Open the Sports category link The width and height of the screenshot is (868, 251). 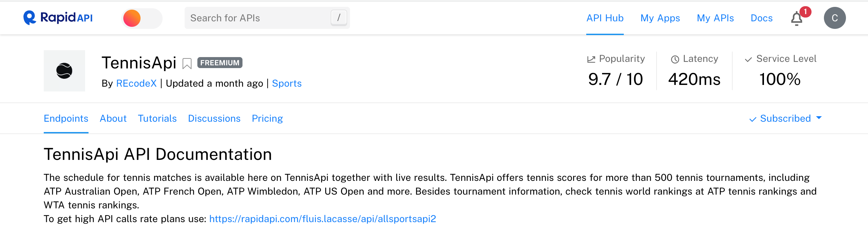pyautogui.click(x=287, y=83)
